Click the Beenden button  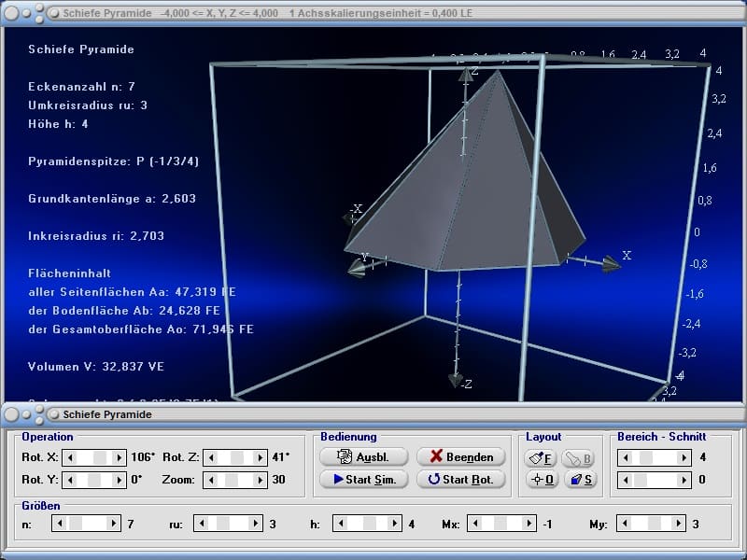point(461,457)
